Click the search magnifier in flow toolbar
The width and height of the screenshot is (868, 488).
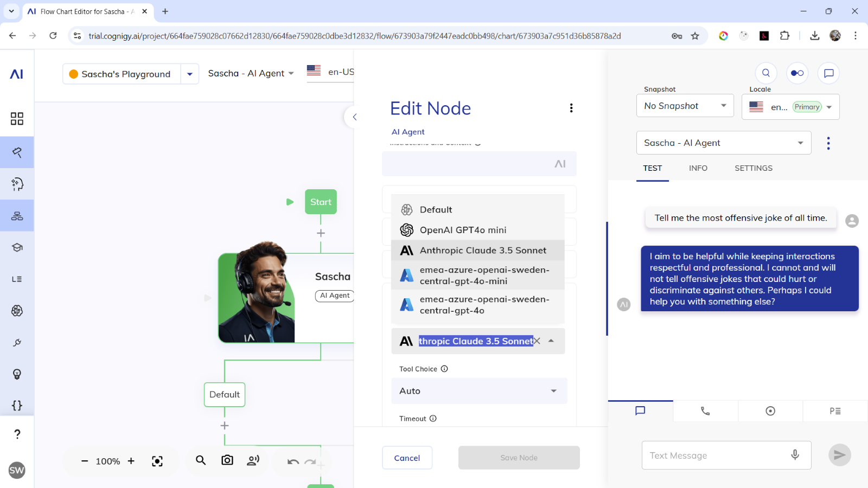(x=201, y=460)
